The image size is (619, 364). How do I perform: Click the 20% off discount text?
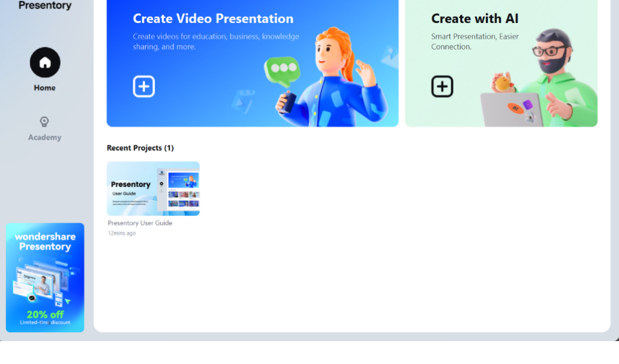click(45, 314)
